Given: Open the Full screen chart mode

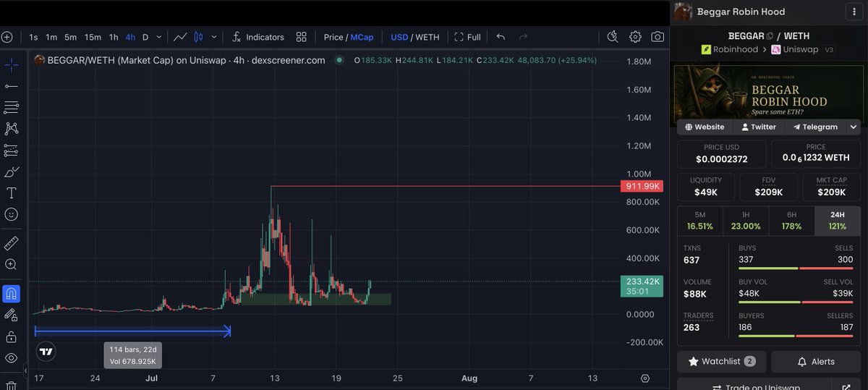Looking at the screenshot, I should click(x=467, y=37).
